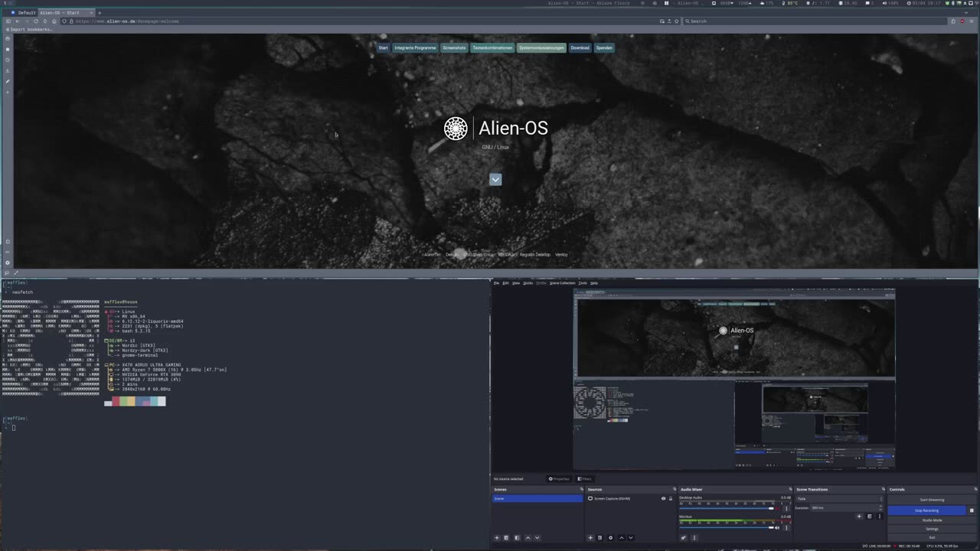Undock the Scene Transitions panel icon
980x551 pixels.
tap(883, 489)
